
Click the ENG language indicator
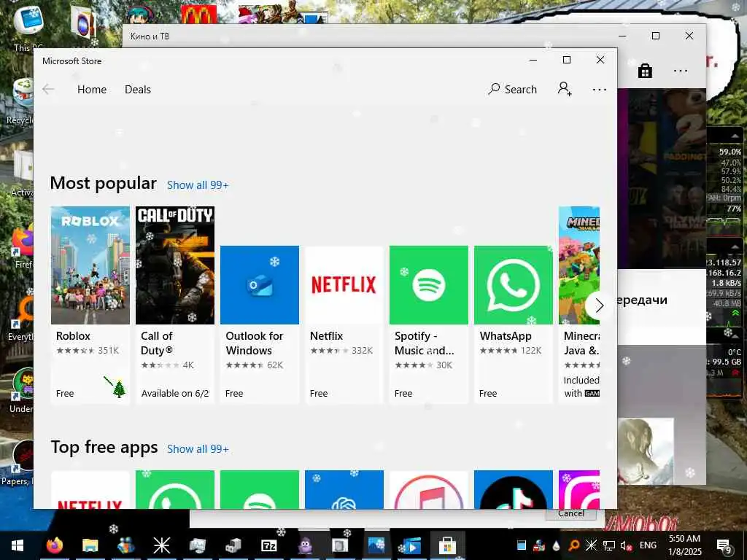(x=648, y=545)
